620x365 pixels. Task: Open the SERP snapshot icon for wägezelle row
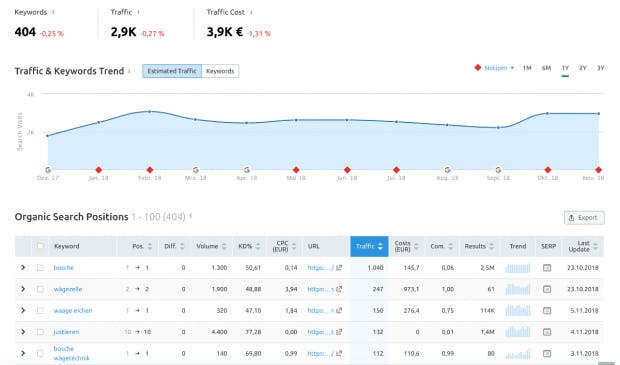tap(547, 289)
